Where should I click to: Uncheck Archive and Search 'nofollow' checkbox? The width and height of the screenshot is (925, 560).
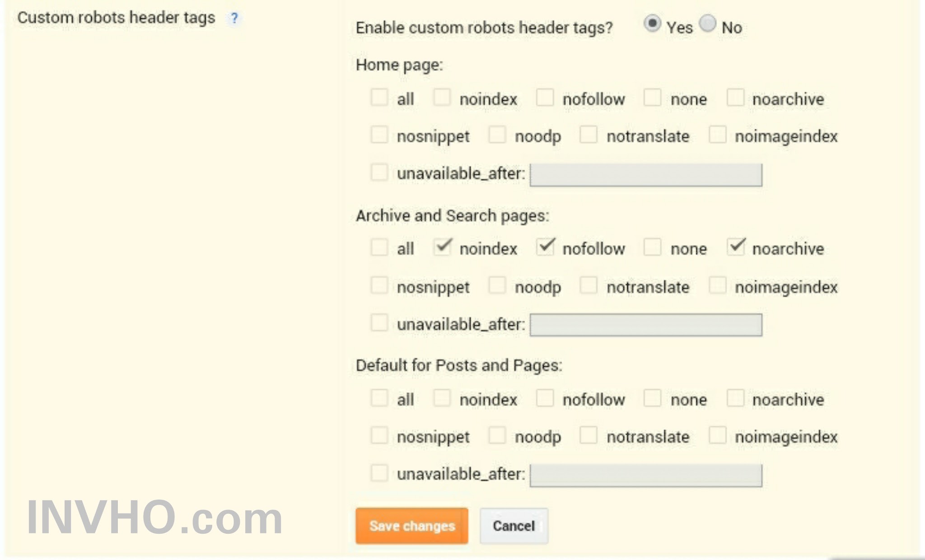545,247
